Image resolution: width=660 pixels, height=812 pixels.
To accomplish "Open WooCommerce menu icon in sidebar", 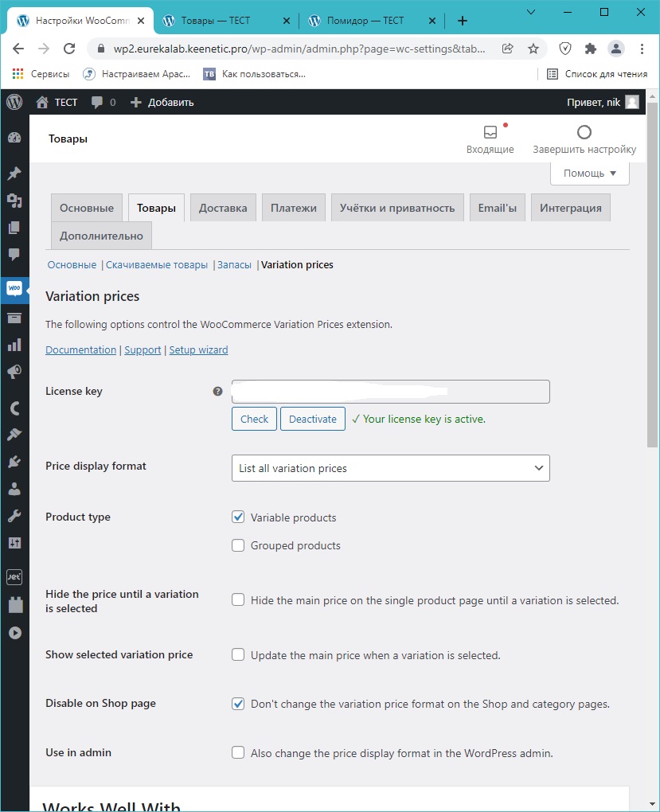I will pos(14,289).
